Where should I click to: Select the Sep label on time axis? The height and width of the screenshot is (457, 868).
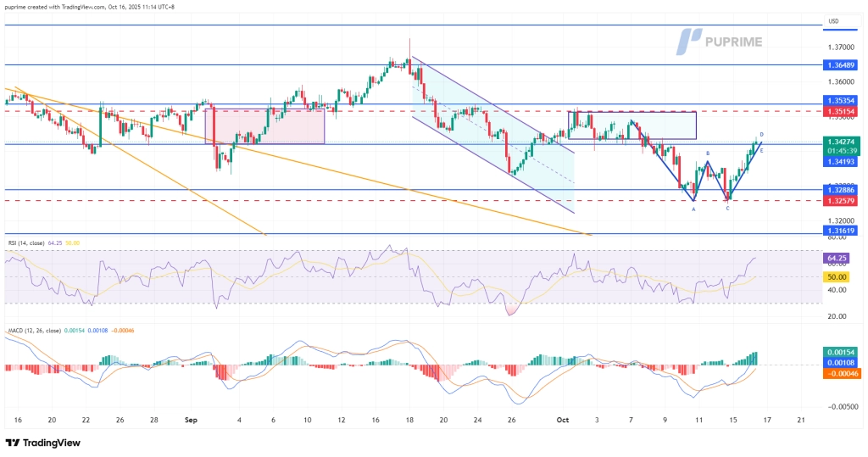pyautogui.click(x=189, y=420)
